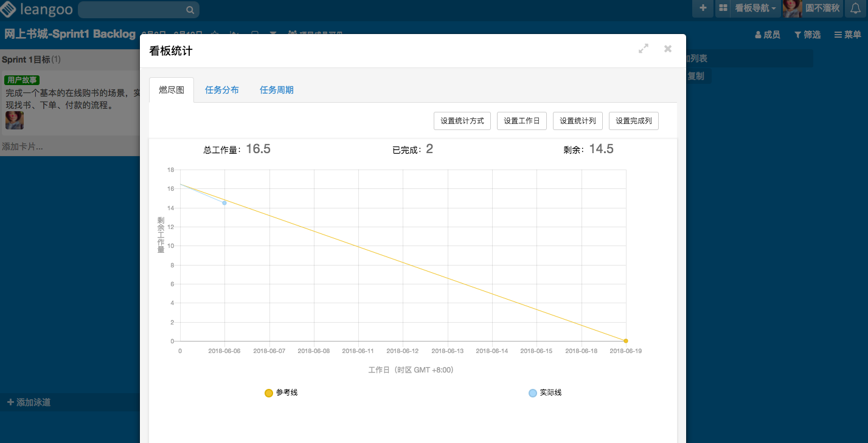Click the 设置工作日 button
Image resolution: width=868 pixels, height=443 pixels.
pos(522,121)
